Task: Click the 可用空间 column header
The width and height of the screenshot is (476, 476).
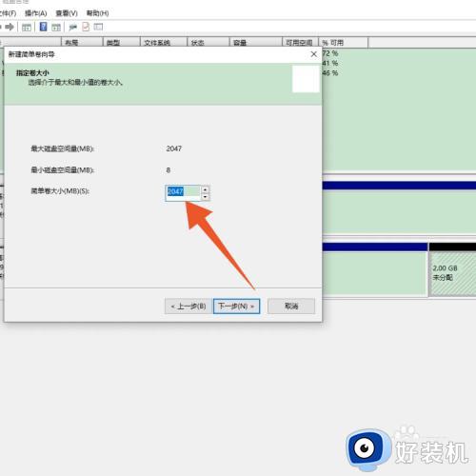Action: point(300,42)
